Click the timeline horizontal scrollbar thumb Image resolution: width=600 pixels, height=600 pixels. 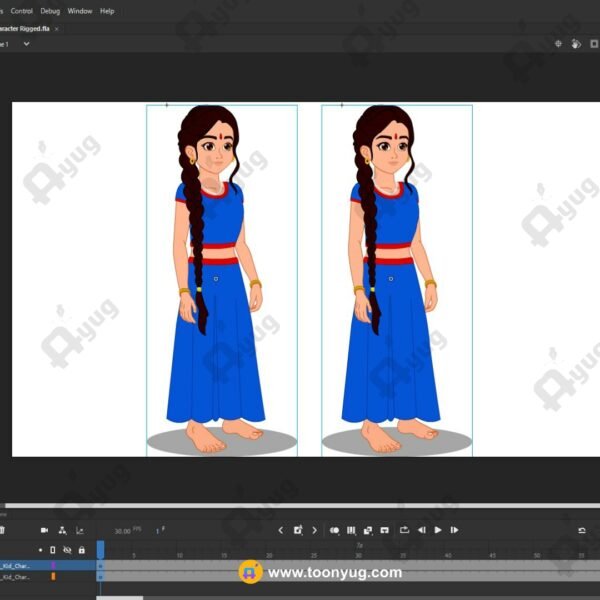coord(119,598)
